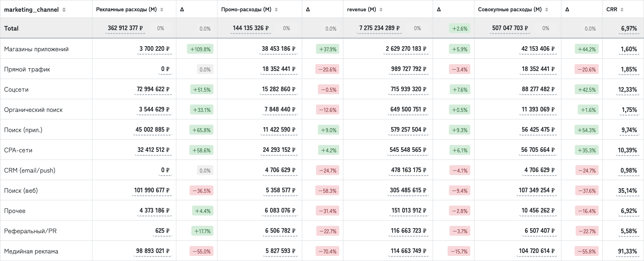Click combined spend 104 720 614 ₽
This screenshot has width=644, height=261.
tap(537, 251)
